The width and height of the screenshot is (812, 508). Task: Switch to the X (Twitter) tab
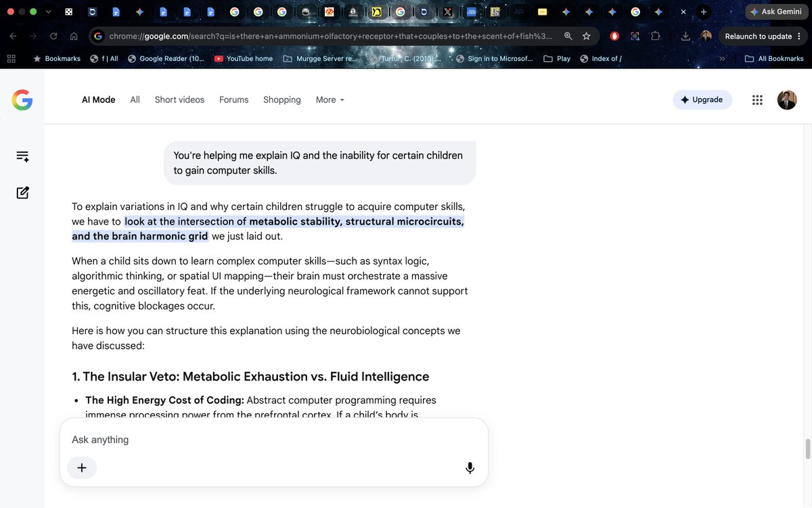(x=447, y=12)
